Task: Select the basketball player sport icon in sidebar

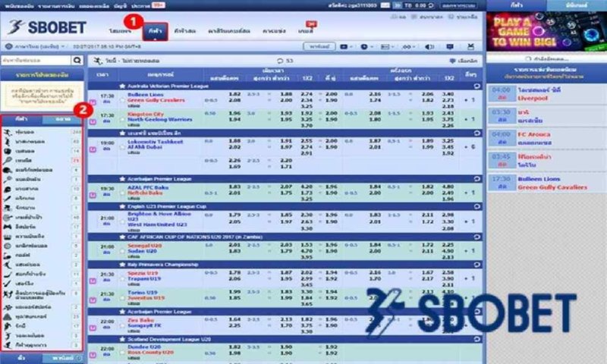Action: point(8,142)
